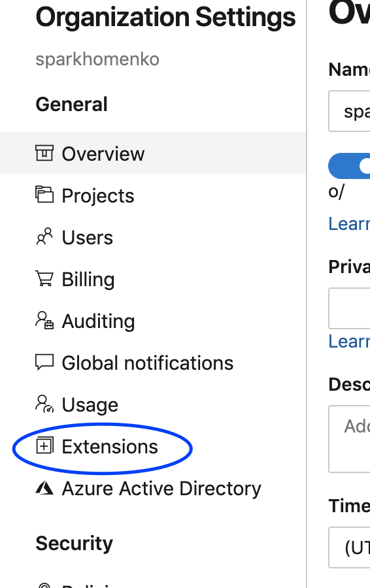Image resolution: width=370 pixels, height=588 pixels.
Task: Select Billing in the General section
Action: [x=153, y=279]
